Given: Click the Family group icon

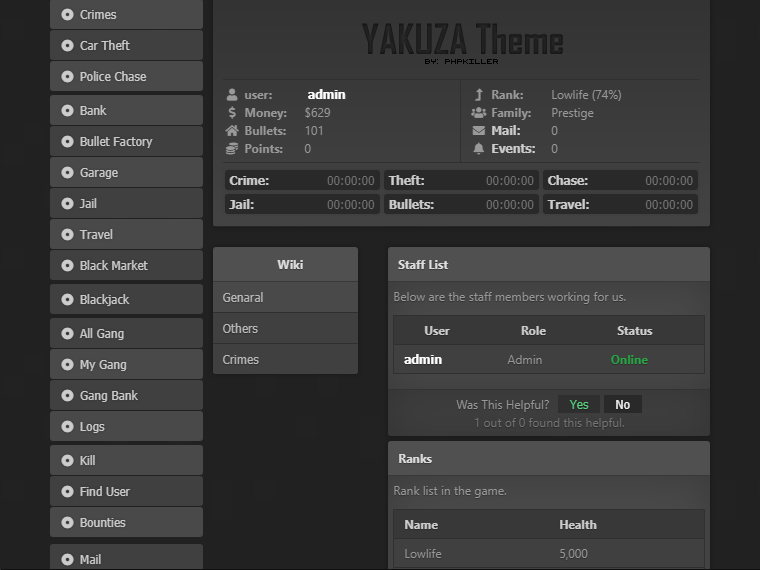Looking at the screenshot, I should pyautogui.click(x=479, y=113).
